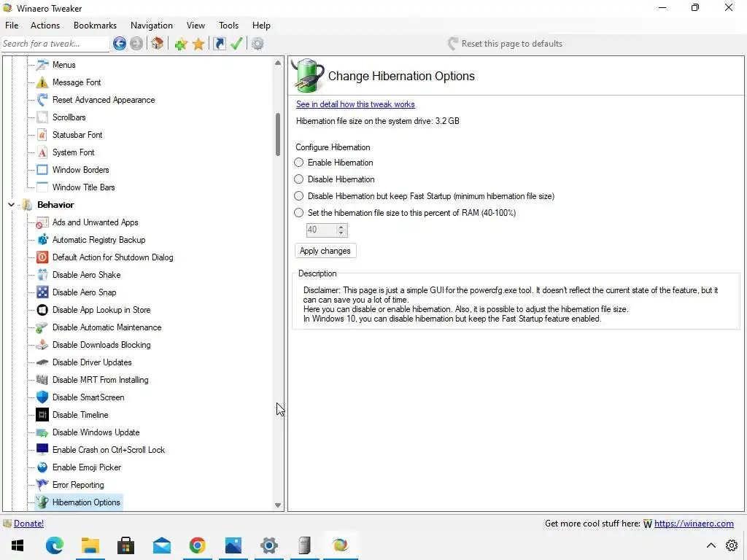
Task: Select Disable Downloads Blocking tree item
Action: pos(101,345)
